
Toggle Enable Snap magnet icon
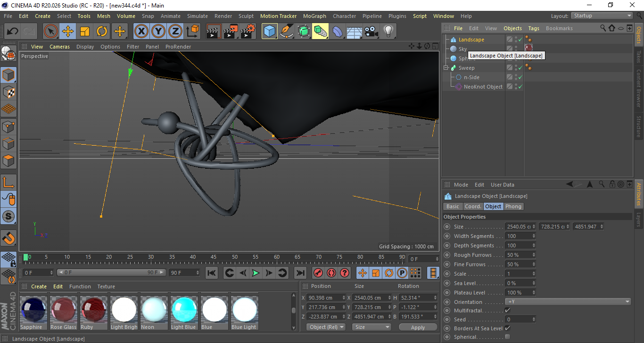pos(8,238)
